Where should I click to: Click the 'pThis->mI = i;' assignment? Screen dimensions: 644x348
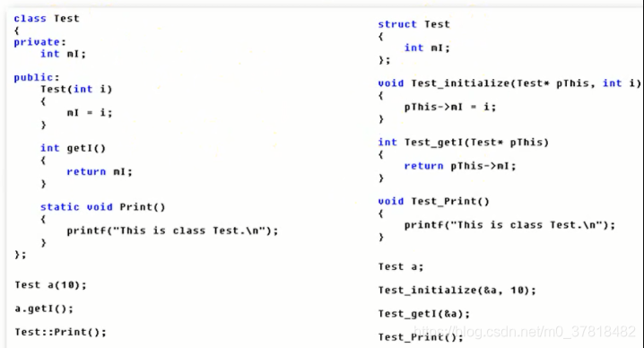(x=450, y=107)
